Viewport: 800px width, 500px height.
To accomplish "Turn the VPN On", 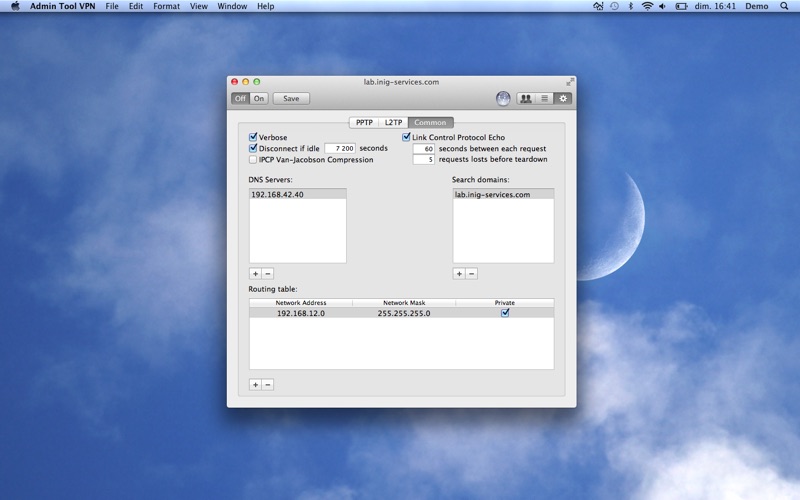I will pyautogui.click(x=259, y=98).
